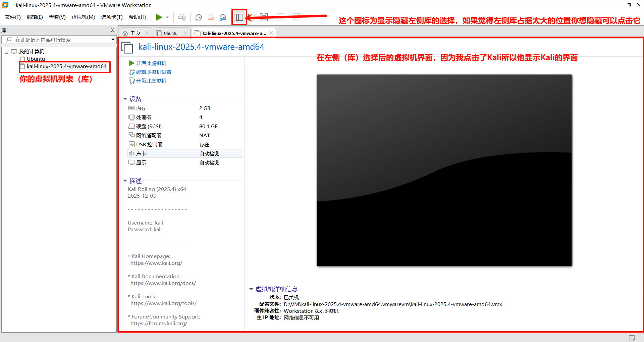Open the 虚拟机(M) menu
Viewport: 644px width, 342px height.
[x=83, y=17]
